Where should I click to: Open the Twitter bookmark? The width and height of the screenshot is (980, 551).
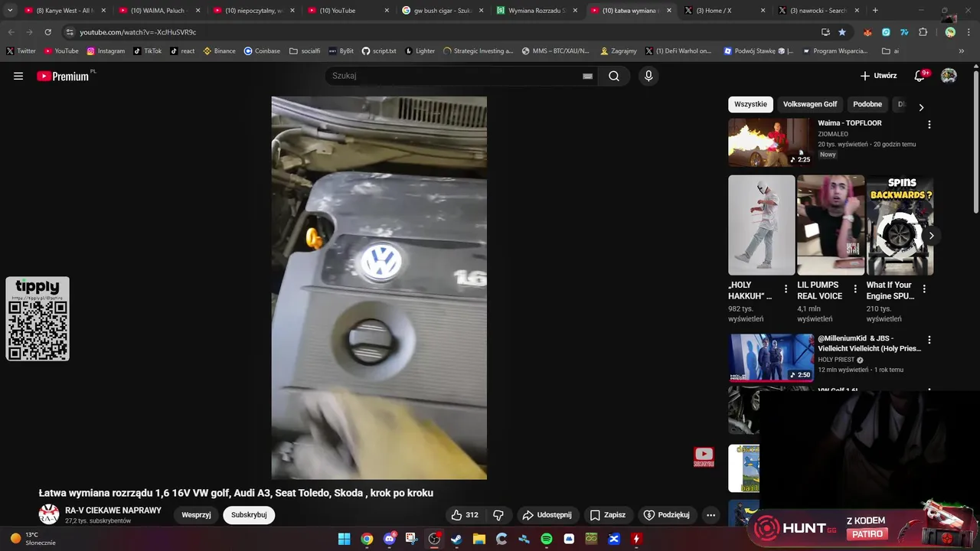click(x=21, y=51)
